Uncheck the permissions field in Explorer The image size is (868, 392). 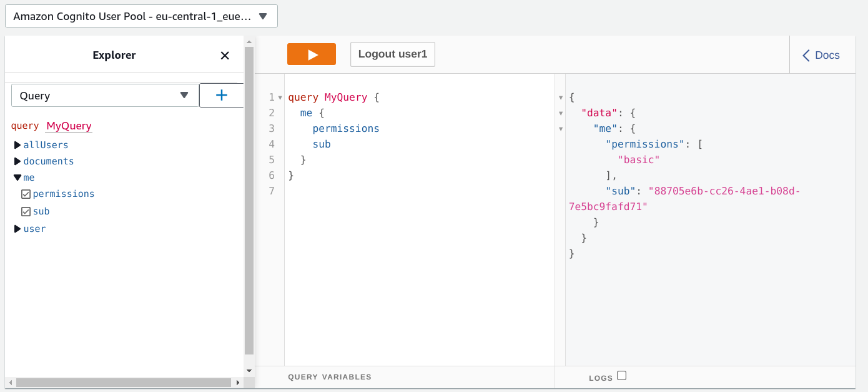tap(25, 194)
